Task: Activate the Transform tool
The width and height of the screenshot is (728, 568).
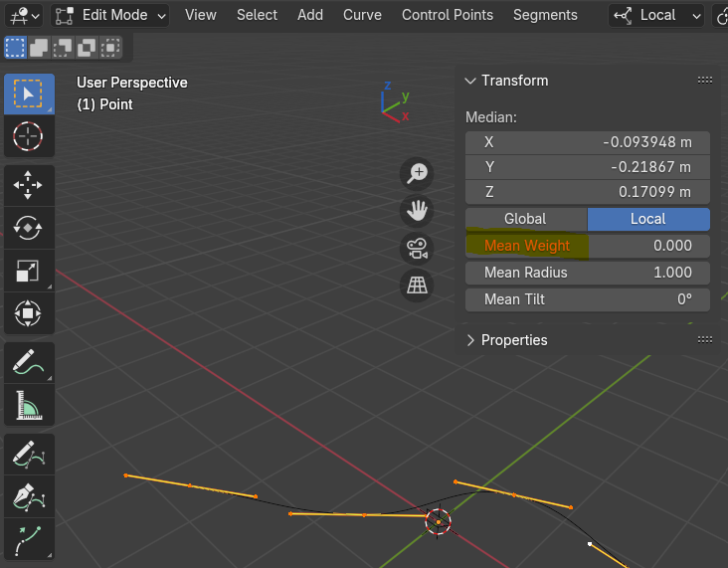Action: pyautogui.click(x=29, y=313)
